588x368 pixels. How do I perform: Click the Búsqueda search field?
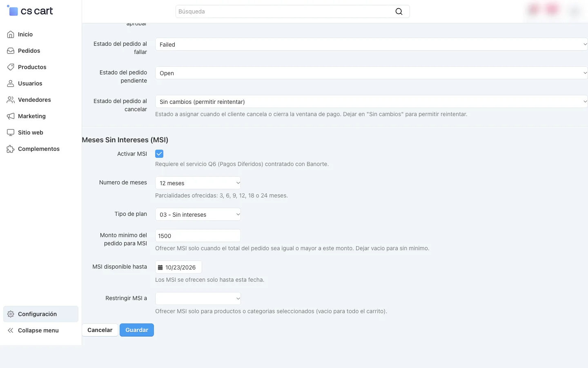coord(292,11)
